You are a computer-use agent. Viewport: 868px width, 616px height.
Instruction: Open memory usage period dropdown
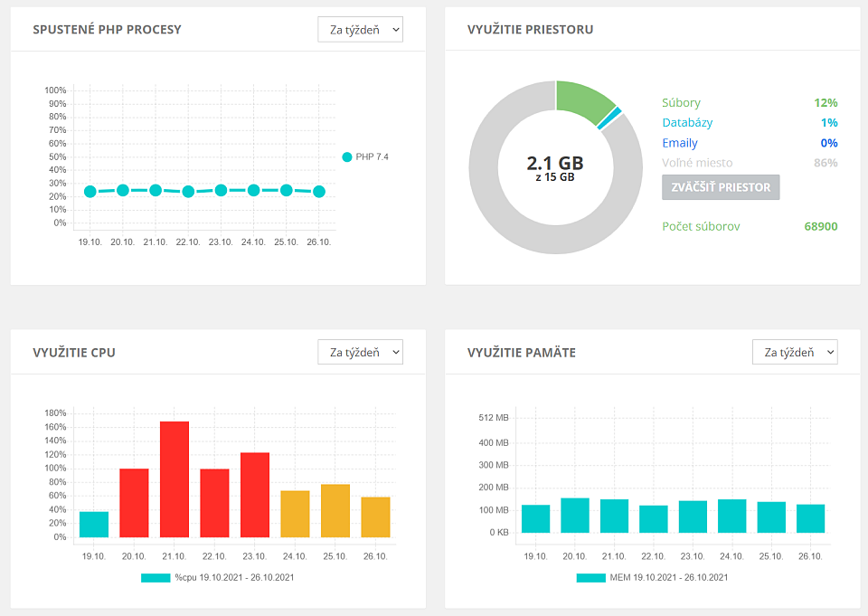click(x=795, y=352)
